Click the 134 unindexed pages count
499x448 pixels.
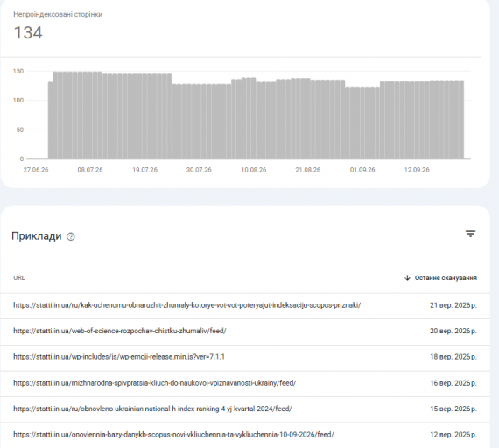click(x=28, y=32)
